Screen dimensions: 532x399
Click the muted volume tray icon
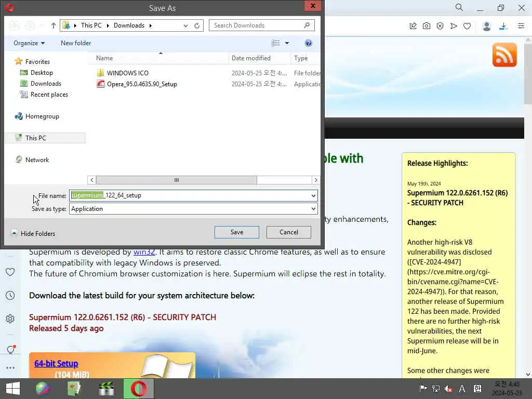pyautogui.click(x=448, y=389)
